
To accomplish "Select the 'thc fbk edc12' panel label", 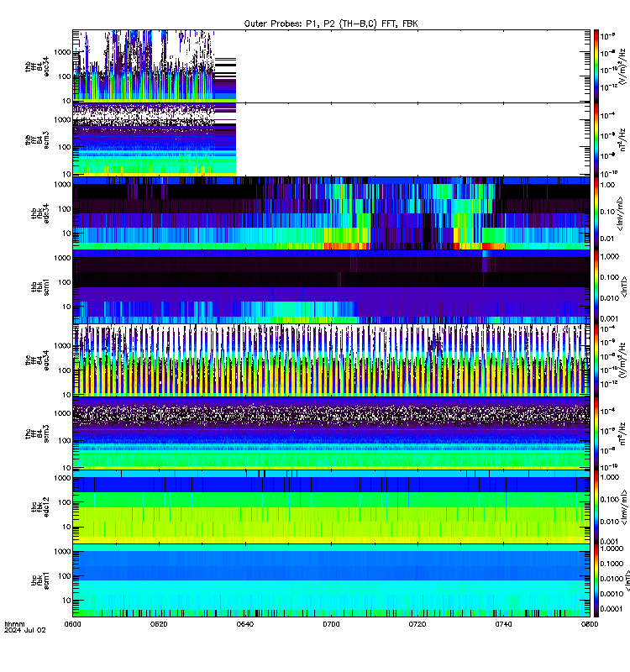I will [39, 507].
